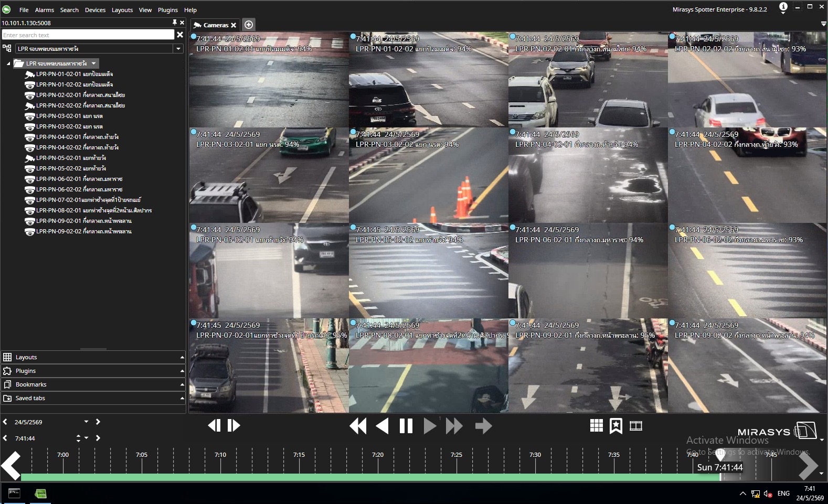Open the Help menu

pos(190,10)
